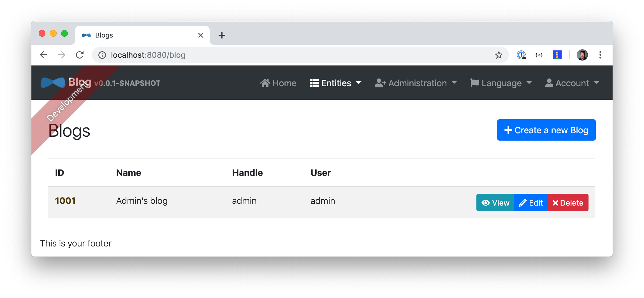Image resolution: width=644 pixels, height=298 pixels.
Task: Click the Blog brand title link
Action: coord(80,82)
